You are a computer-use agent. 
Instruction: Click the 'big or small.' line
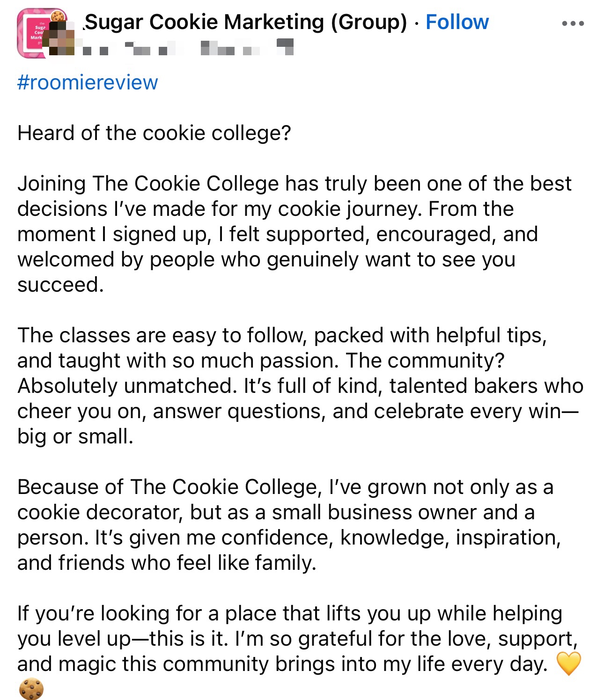tap(75, 436)
